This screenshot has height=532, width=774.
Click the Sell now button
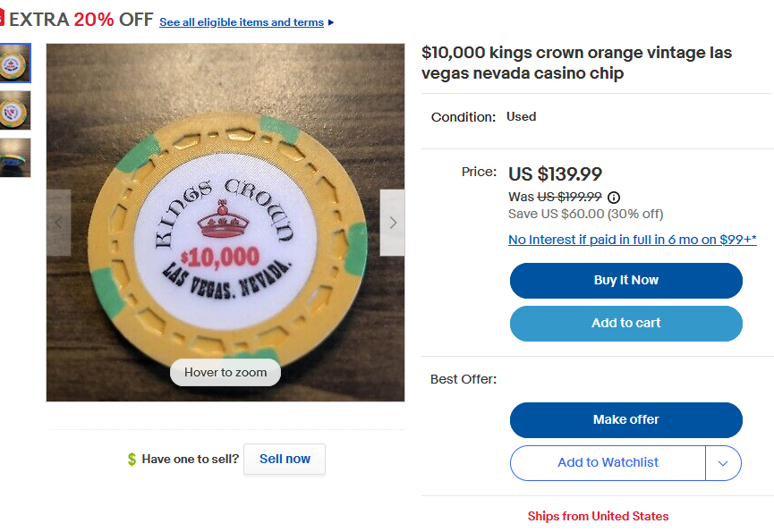point(285,459)
